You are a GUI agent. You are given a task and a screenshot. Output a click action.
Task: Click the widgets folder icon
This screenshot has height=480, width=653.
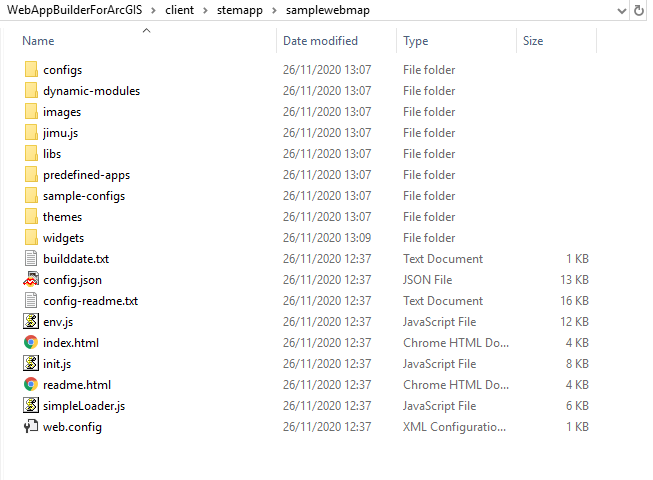click(x=31, y=237)
